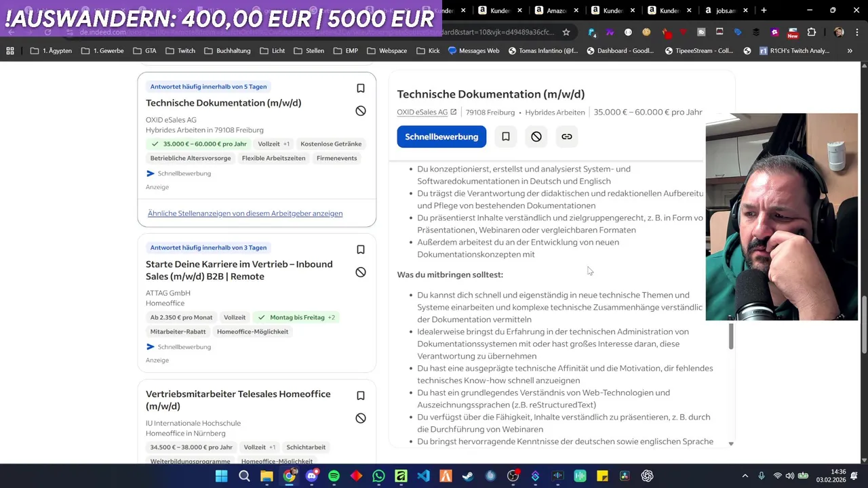Open ChatGPT from the taskbar

(647, 476)
